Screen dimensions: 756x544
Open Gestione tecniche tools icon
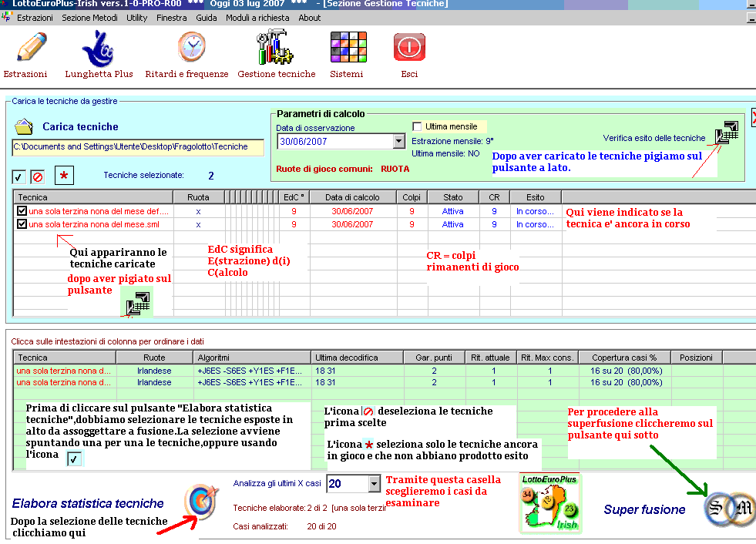point(275,47)
